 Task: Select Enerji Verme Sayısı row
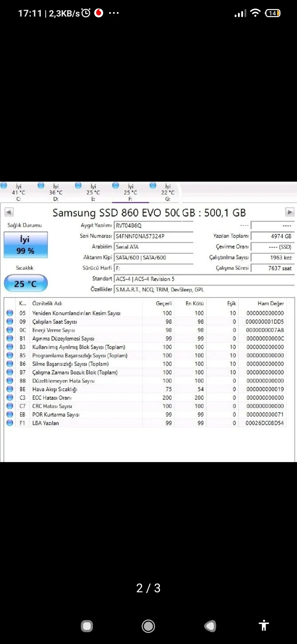click(145, 330)
